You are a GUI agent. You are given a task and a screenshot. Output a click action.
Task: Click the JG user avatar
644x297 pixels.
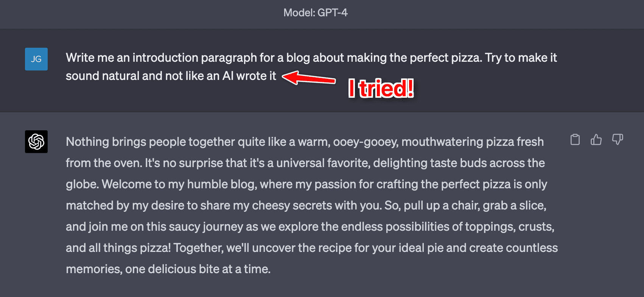click(36, 59)
